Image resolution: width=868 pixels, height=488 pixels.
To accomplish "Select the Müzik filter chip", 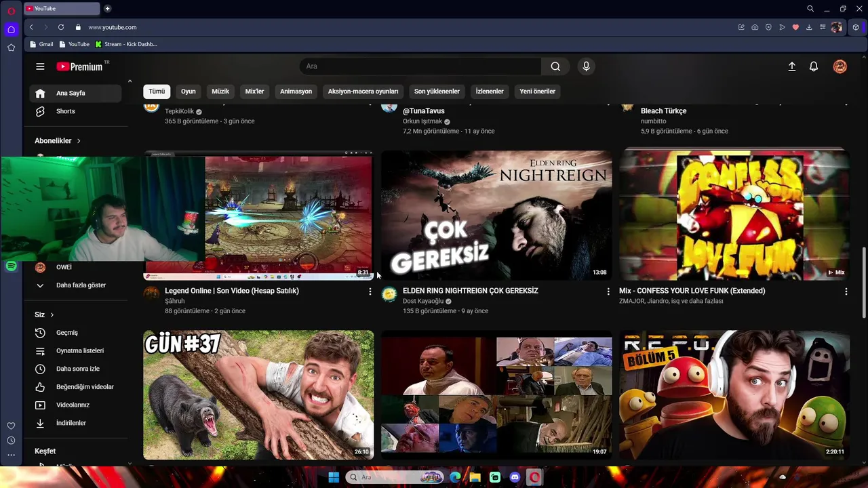I will [x=220, y=91].
